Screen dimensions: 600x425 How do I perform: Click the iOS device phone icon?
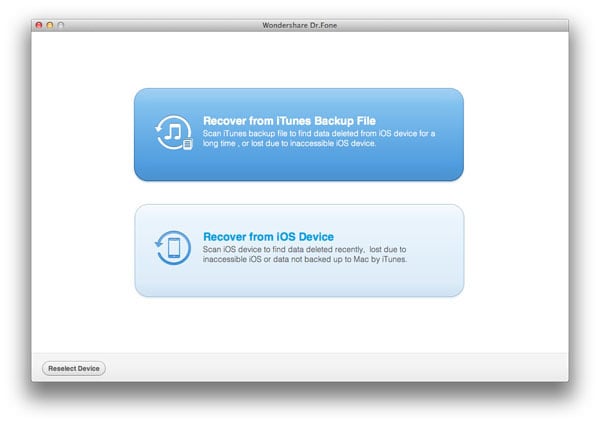[173, 248]
